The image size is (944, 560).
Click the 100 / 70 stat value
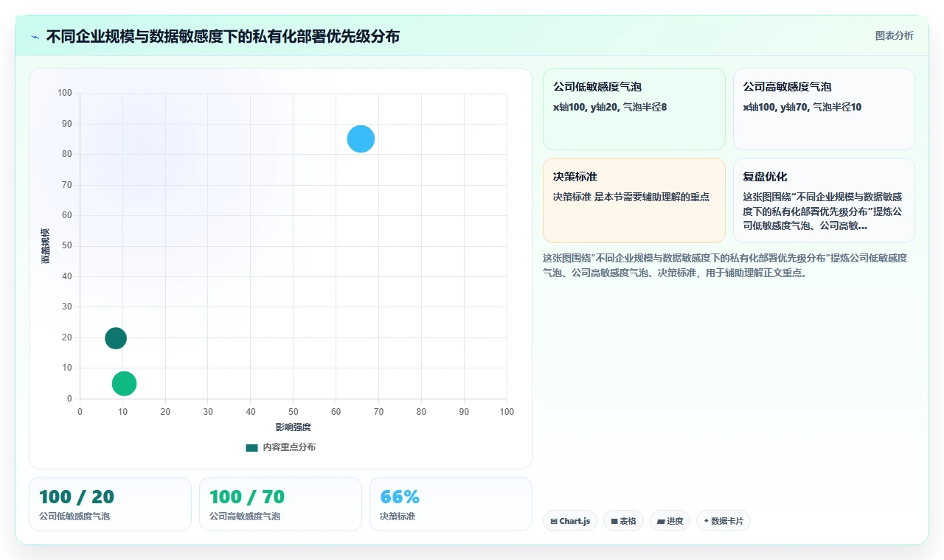pyautogui.click(x=247, y=497)
